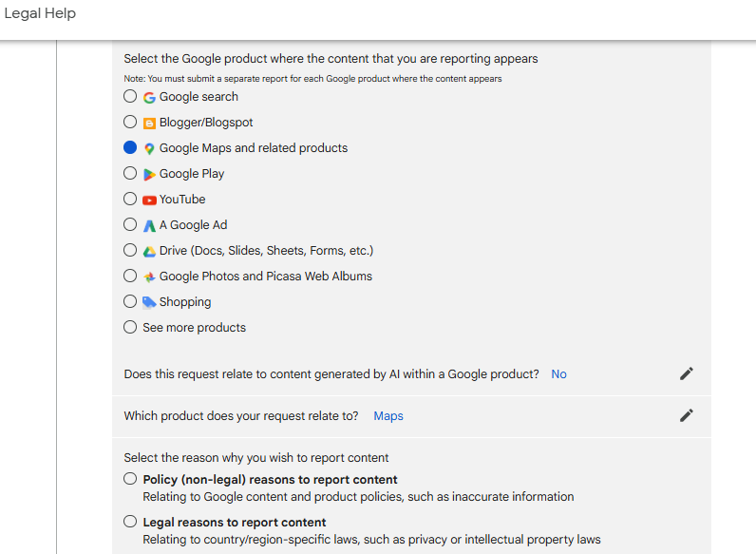Click the Google Drive triangle icon
The width and height of the screenshot is (756, 554).
[x=149, y=252]
